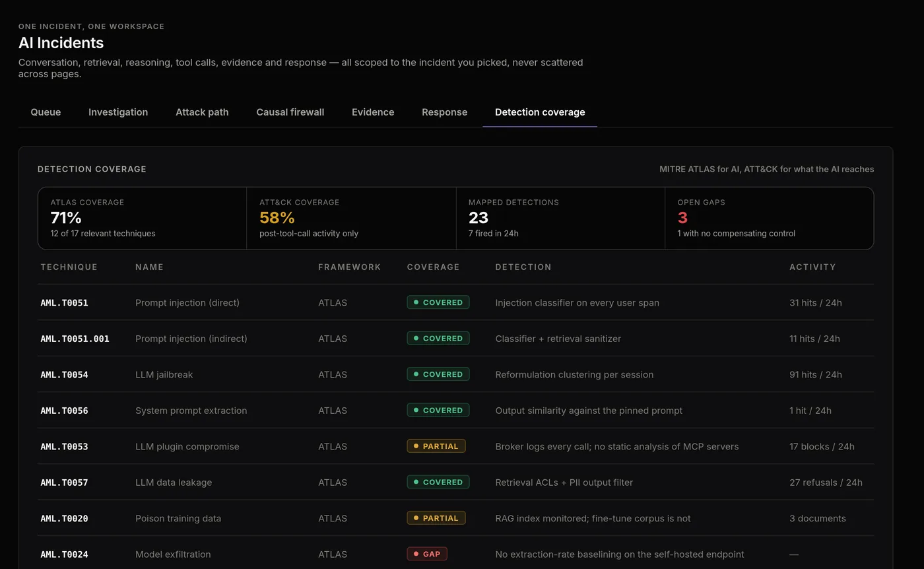Click the activity value 91 hits / 24h
The height and width of the screenshot is (569, 924).
pos(816,375)
